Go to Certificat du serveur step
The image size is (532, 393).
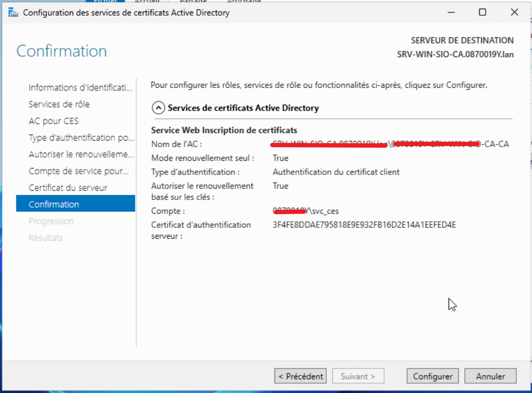(68, 188)
